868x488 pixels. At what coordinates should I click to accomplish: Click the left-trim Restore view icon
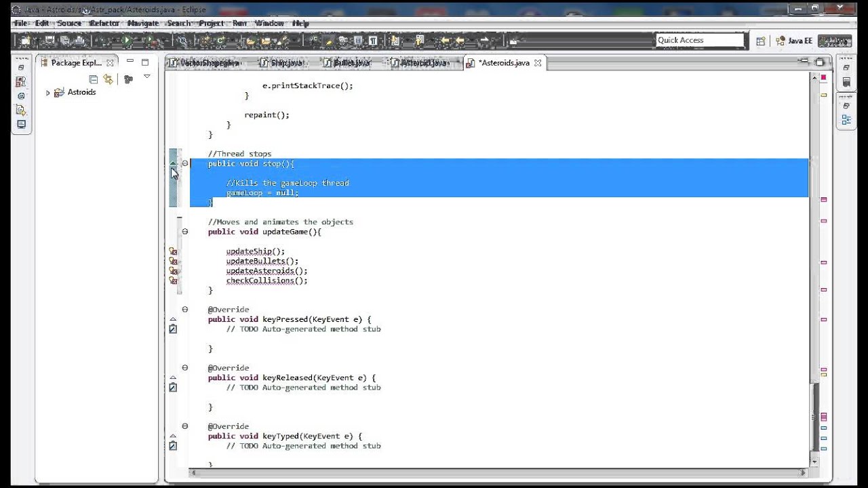[x=21, y=68]
